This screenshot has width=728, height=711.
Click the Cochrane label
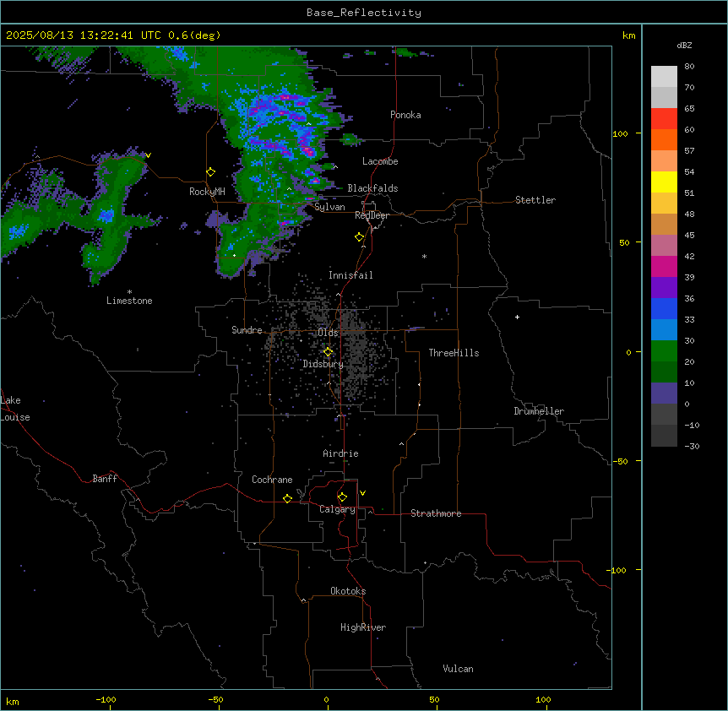pos(272,480)
